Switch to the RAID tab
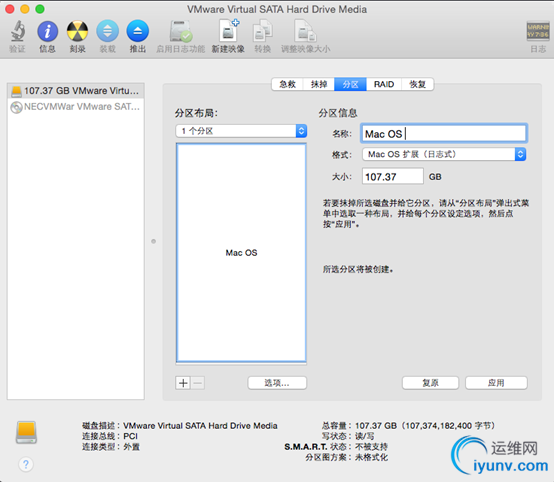The height and width of the screenshot is (482, 554). tap(384, 84)
